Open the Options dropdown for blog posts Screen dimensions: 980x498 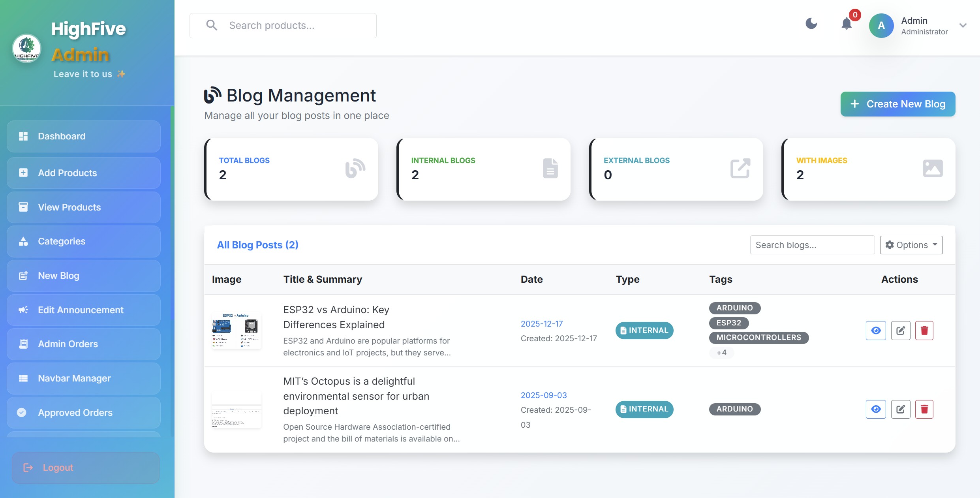tap(911, 245)
